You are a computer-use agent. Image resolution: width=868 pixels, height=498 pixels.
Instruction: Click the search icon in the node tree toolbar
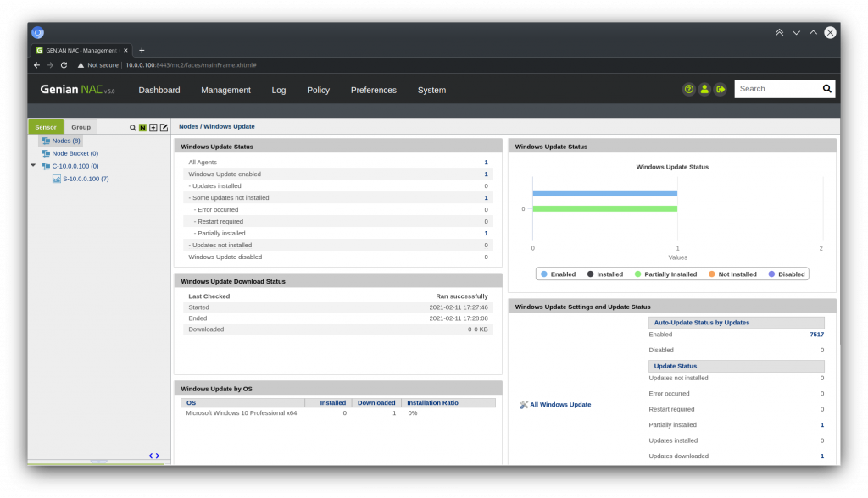[x=133, y=128]
